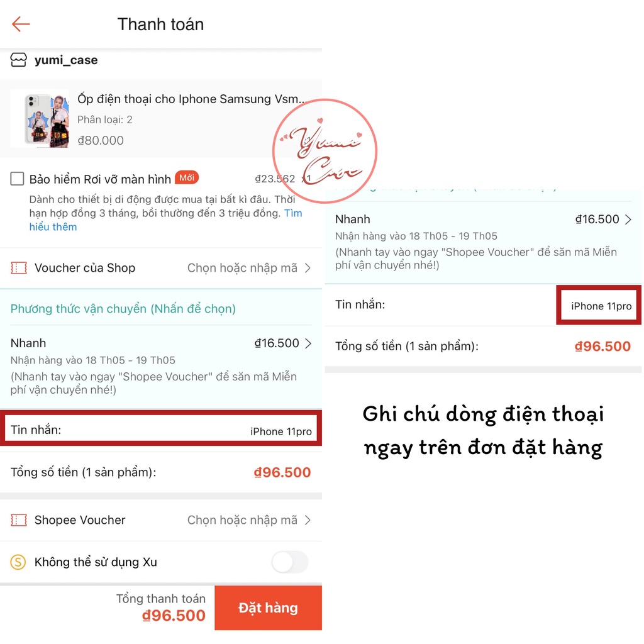
Task: Open Nhanh shipping chevron in right panel
Action: pyautogui.click(x=628, y=219)
